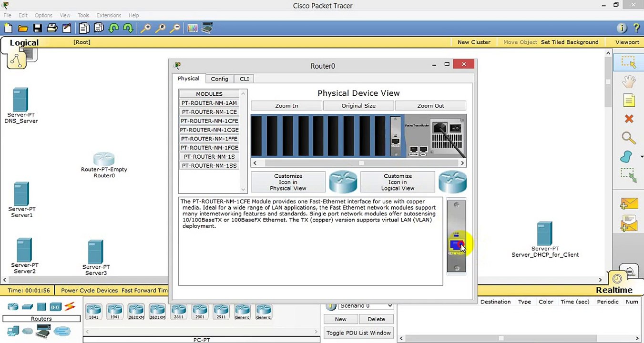644x343 pixels.
Task: Click the Zoom Out button in Device View
Action: coord(430,106)
